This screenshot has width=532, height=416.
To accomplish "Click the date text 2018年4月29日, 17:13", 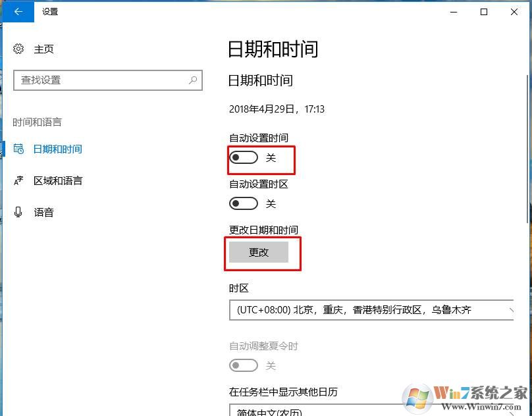I will click(x=277, y=109).
